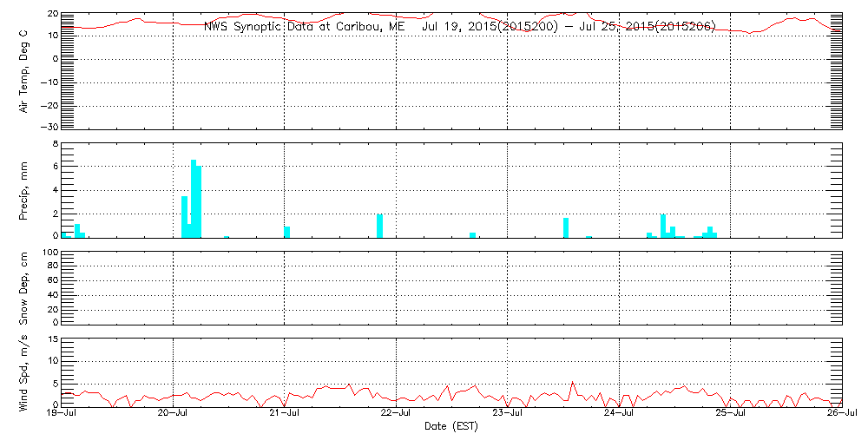This screenshot has height=434, width=868.
Task: Select the 26-Jul date tick label
Action: coord(841,415)
